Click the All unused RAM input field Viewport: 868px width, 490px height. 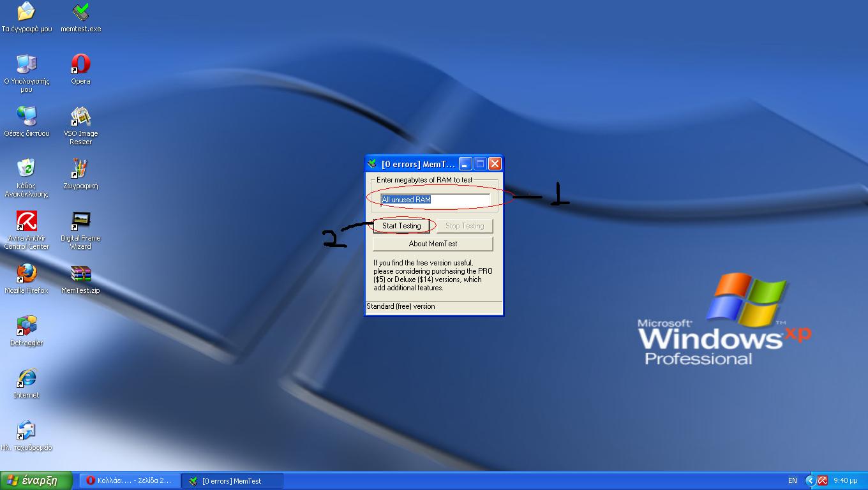pos(435,200)
